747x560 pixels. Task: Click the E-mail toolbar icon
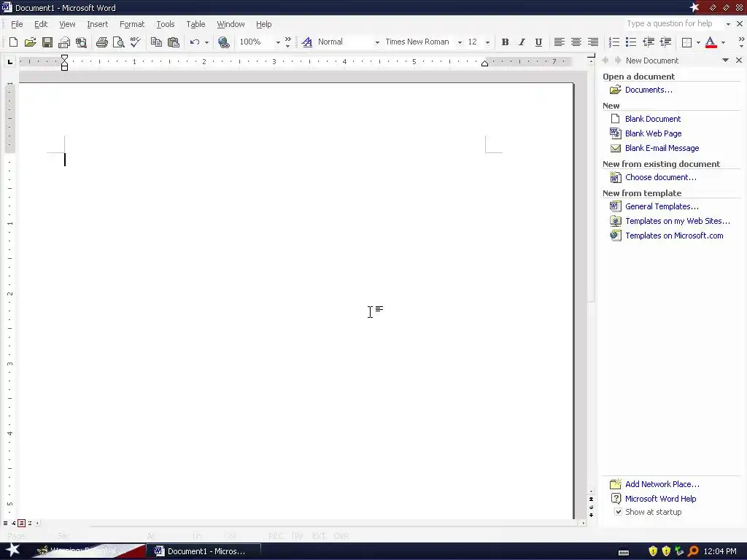[64, 42]
